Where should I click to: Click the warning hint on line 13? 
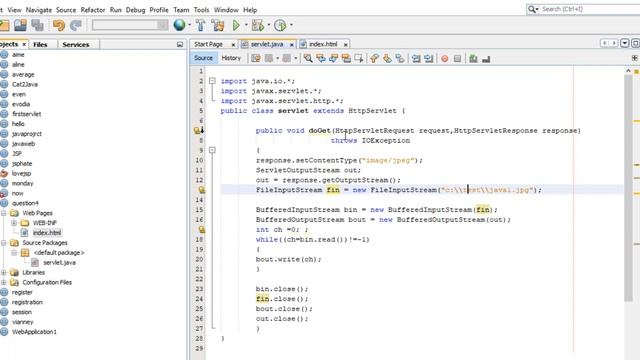[202, 190]
